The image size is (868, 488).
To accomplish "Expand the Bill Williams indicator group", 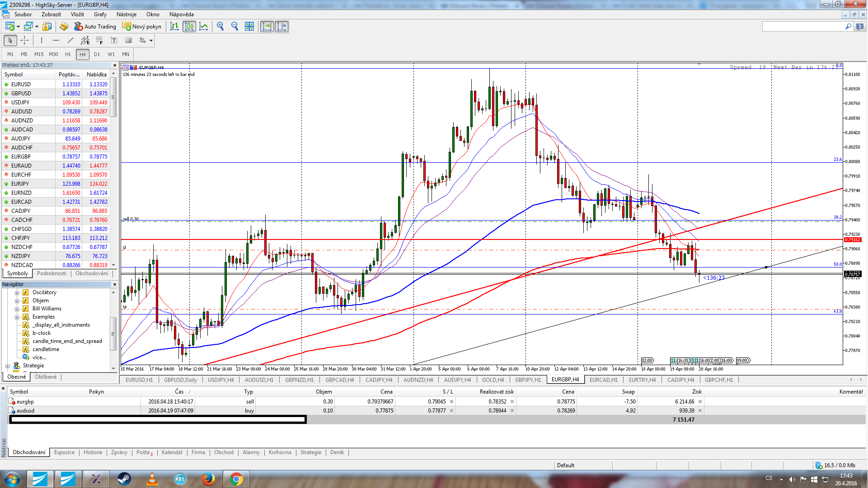I will (17, 309).
